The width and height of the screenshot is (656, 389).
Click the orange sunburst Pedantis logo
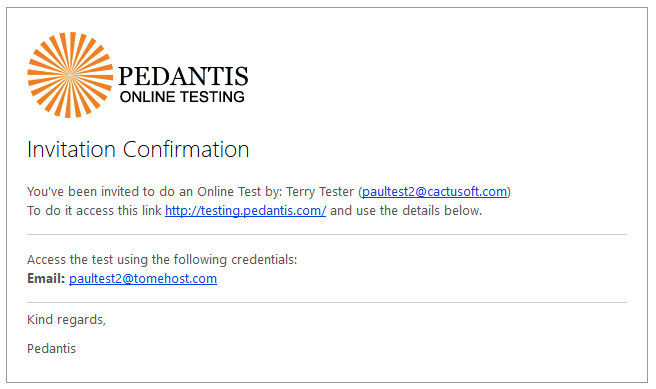(70, 75)
